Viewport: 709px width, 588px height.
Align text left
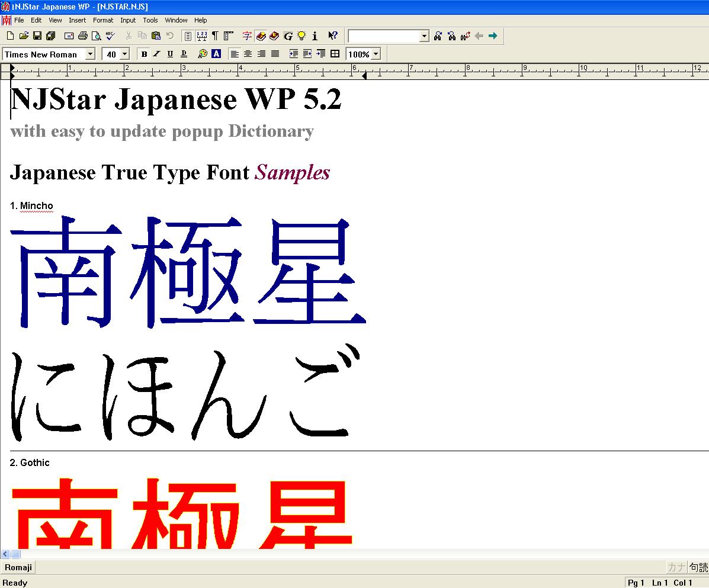click(234, 54)
